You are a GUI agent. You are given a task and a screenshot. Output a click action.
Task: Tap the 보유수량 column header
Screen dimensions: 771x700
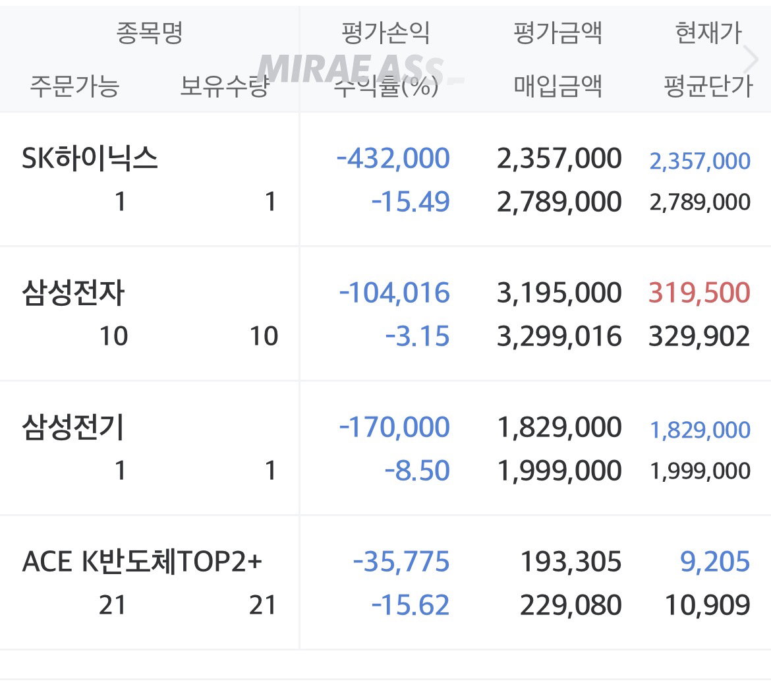coord(225,86)
